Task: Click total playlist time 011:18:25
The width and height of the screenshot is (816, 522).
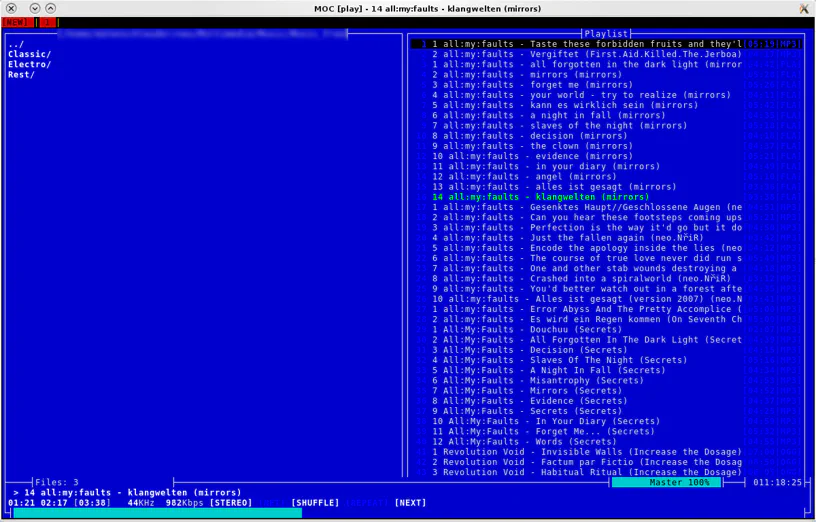Action: 777,482
